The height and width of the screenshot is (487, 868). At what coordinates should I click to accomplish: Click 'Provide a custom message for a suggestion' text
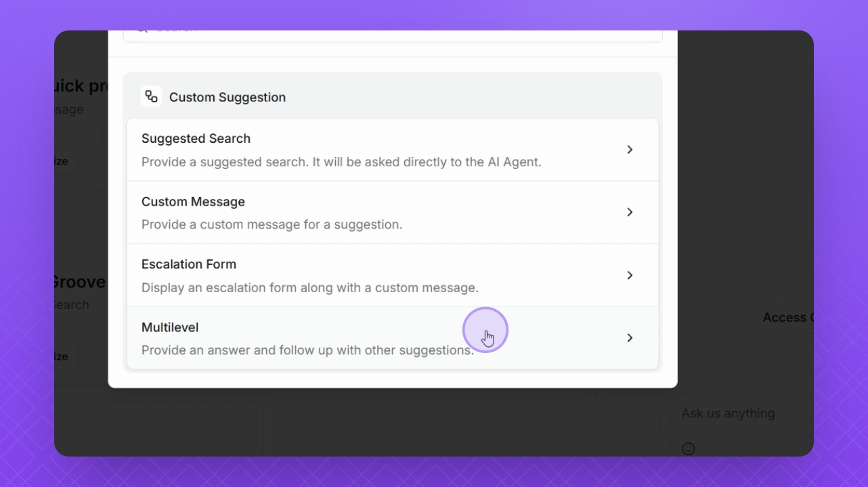pyautogui.click(x=272, y=225)
